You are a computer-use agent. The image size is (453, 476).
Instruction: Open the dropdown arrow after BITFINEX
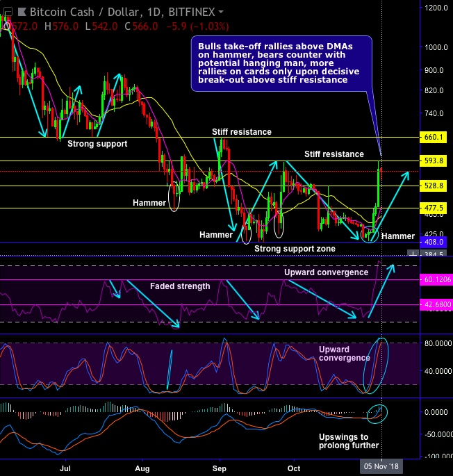(x=221, y=12)
